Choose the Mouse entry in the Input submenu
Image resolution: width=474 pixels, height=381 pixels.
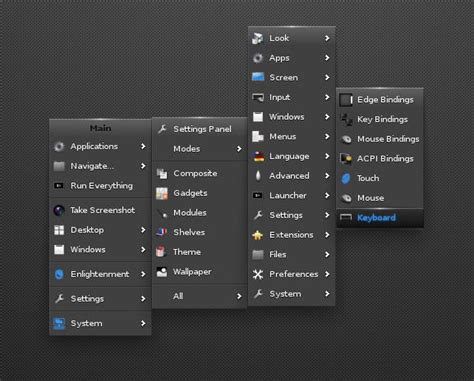(x=380, y=198)
